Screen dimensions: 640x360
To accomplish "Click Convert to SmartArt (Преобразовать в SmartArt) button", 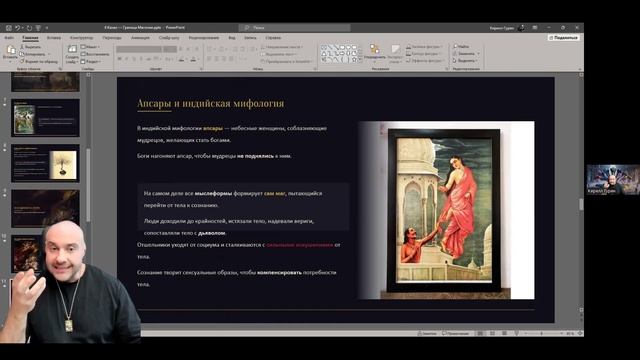I will (286, 61).
